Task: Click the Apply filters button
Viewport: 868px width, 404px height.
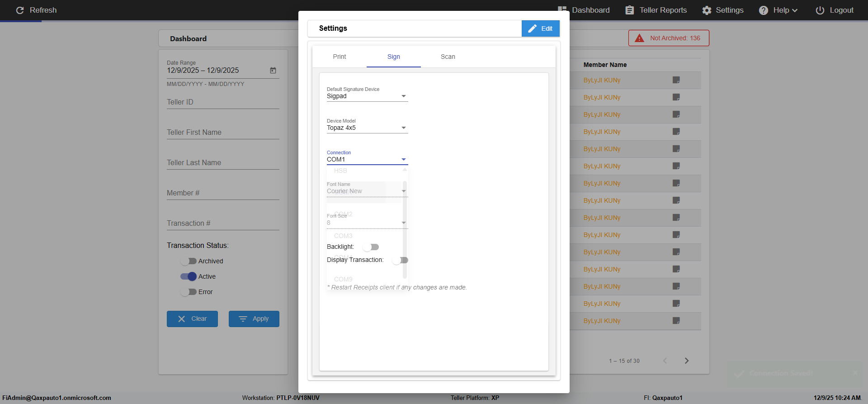Action: 254,319
